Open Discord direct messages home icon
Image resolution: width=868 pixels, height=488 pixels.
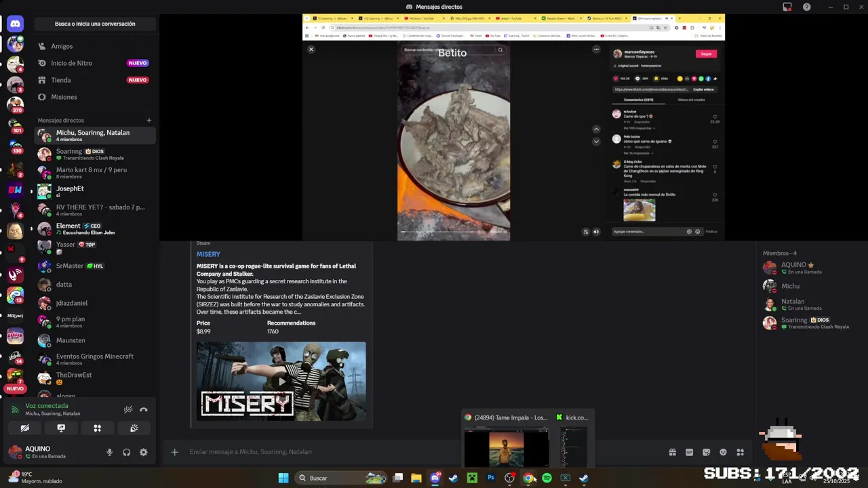[x=15, y=24]
